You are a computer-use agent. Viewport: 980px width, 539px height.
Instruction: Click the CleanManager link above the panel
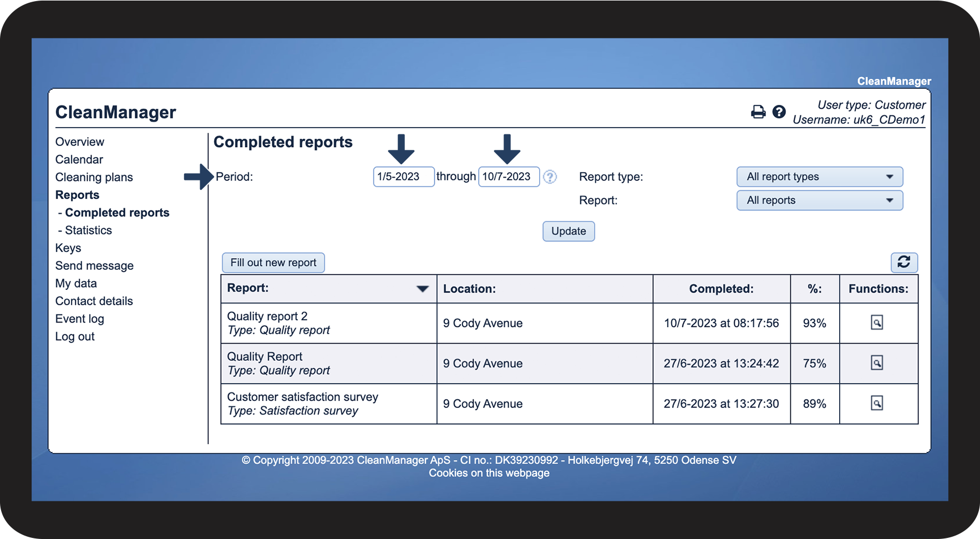pos(894,81)
